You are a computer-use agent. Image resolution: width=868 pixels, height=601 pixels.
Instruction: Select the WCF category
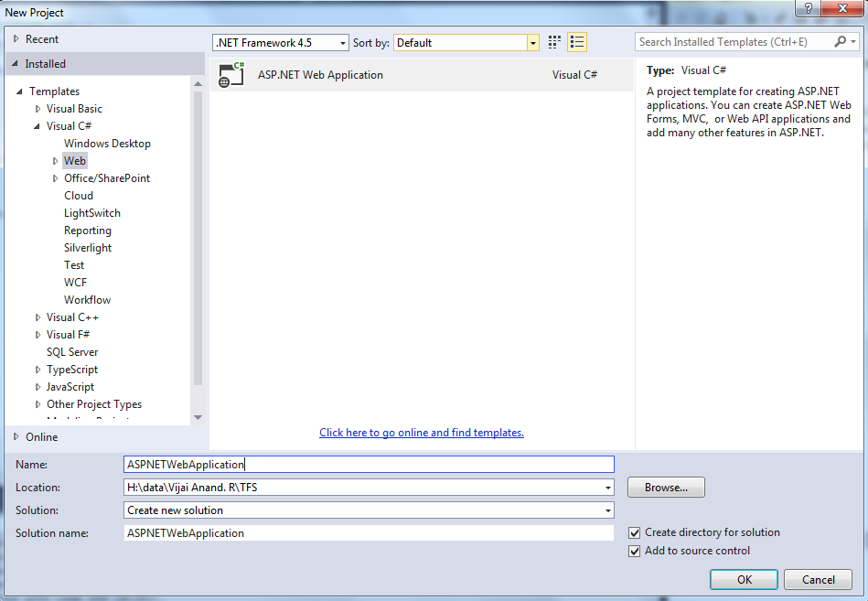click(x=75, y=283)
